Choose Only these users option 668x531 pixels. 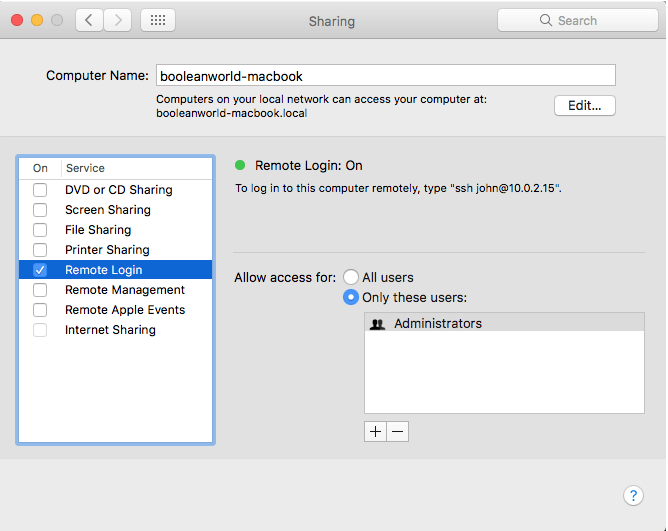(x=351, y=297)
